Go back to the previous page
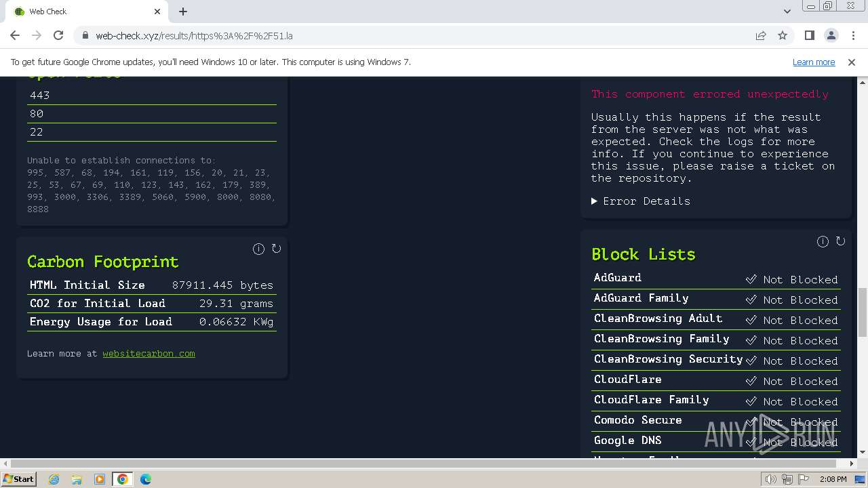The image size is (868, 488). coord(15,35)
